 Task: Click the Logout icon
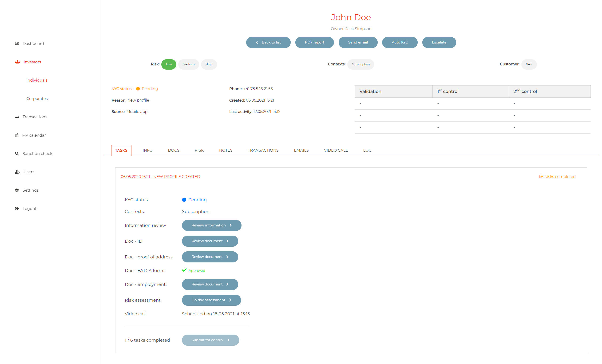[17, 208]
